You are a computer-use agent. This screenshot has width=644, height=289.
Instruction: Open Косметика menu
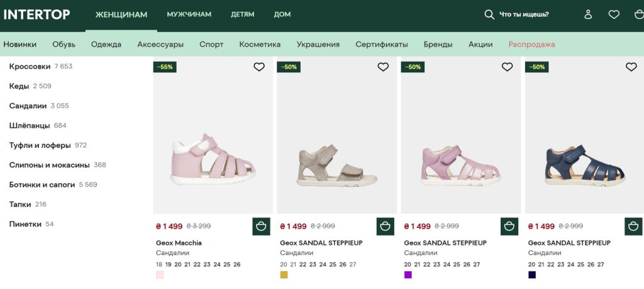coord(260,45)
